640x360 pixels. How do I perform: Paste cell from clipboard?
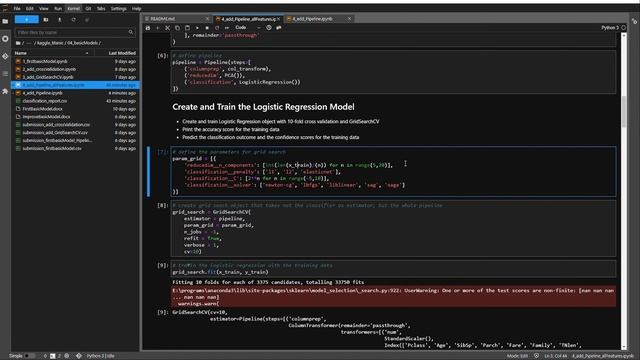(187, 28)
